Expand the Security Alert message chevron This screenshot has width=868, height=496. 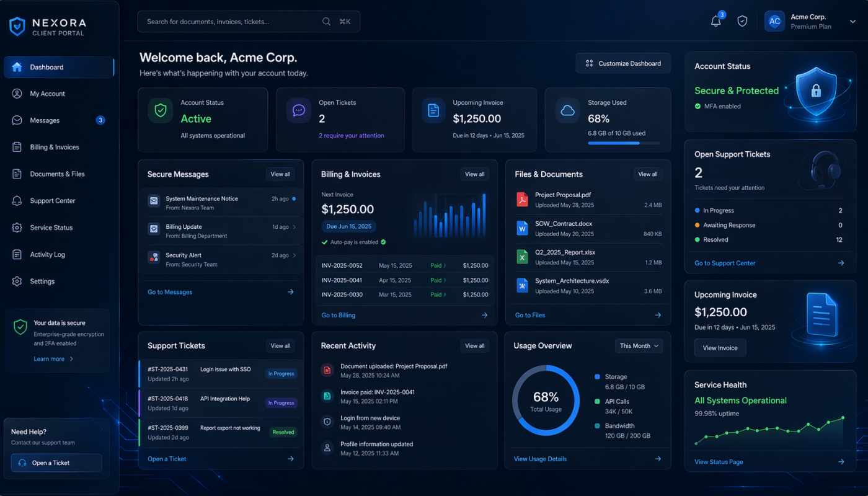(x=295, y=255)
